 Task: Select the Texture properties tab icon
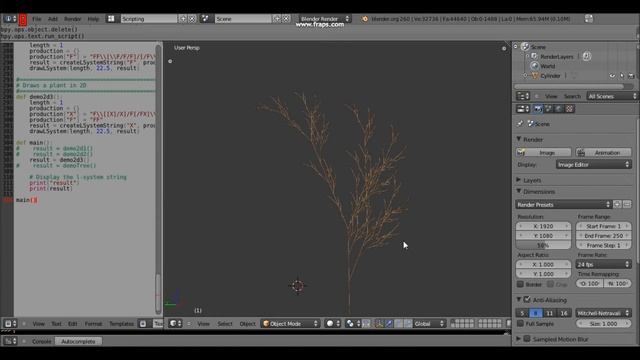(569, 109)
